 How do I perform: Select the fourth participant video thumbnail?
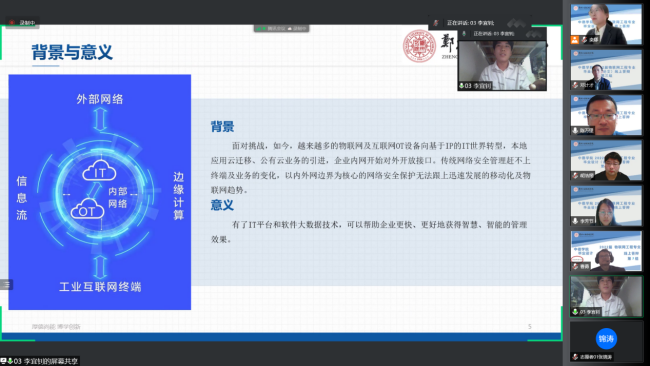[606, 160]
